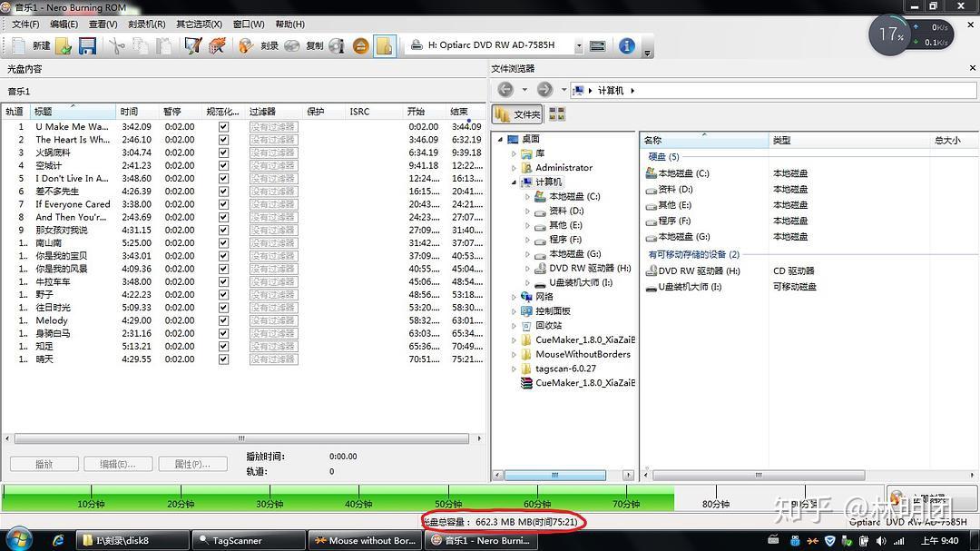Click the Eject disc toolbar icon
Image resolution: width=980 pixels, height=551 pixels.
click(360, 44)
